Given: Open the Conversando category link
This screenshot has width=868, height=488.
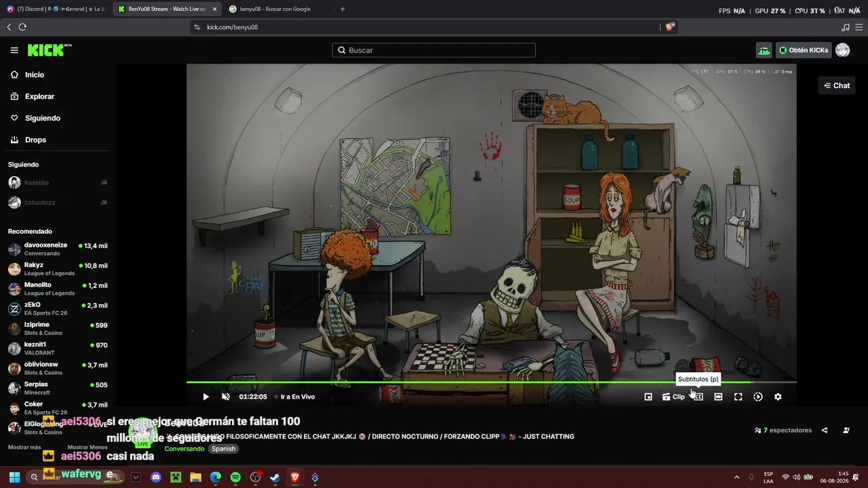Looking at the screenshot, I should coord(184,449).
